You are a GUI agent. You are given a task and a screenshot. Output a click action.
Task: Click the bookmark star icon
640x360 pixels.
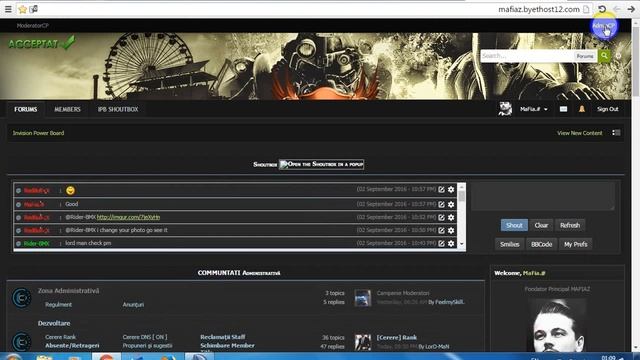23,9
